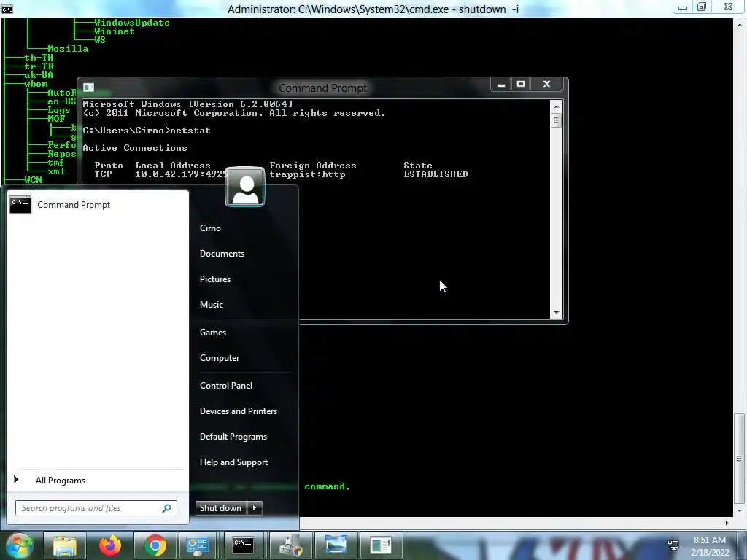
Task: Open Computer from the Start menu
Action: tap(219, 358)
